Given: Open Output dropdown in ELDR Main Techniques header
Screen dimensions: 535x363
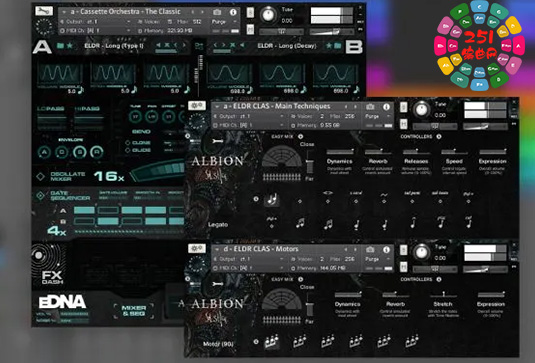Looking at the screenshot, I should 249,116.
